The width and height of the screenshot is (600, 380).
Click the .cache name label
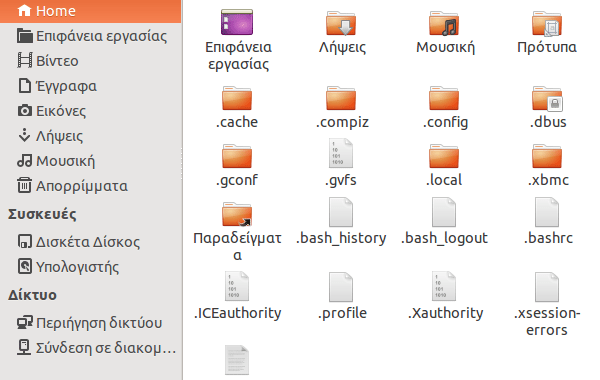coord(237,122)
